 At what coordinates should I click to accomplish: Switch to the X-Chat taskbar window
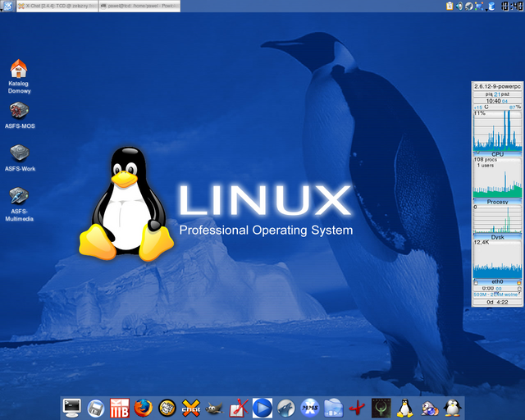tap(57, 6)
